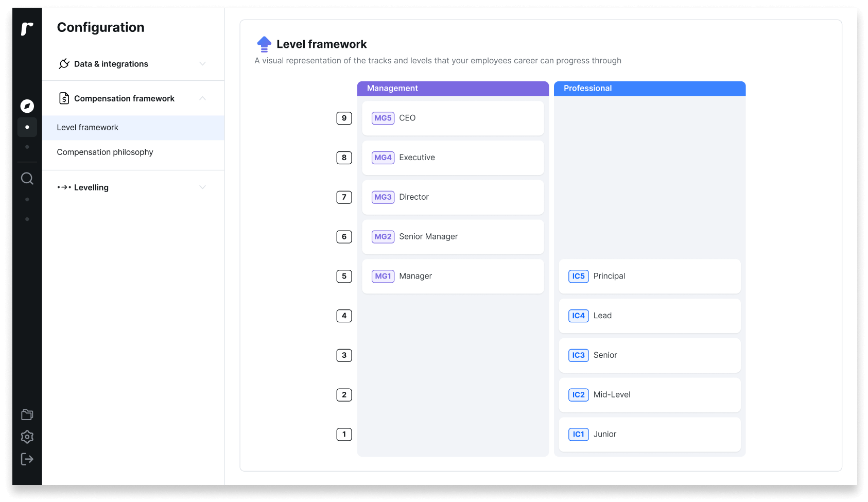Expand the Levelling section chevron
The image size is (868, 502).
(202, 187)
